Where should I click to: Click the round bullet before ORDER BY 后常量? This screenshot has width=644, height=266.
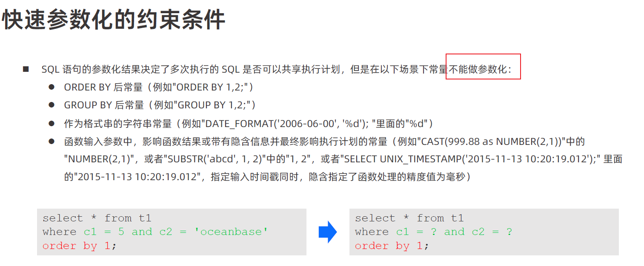click(x=52, y=87)
